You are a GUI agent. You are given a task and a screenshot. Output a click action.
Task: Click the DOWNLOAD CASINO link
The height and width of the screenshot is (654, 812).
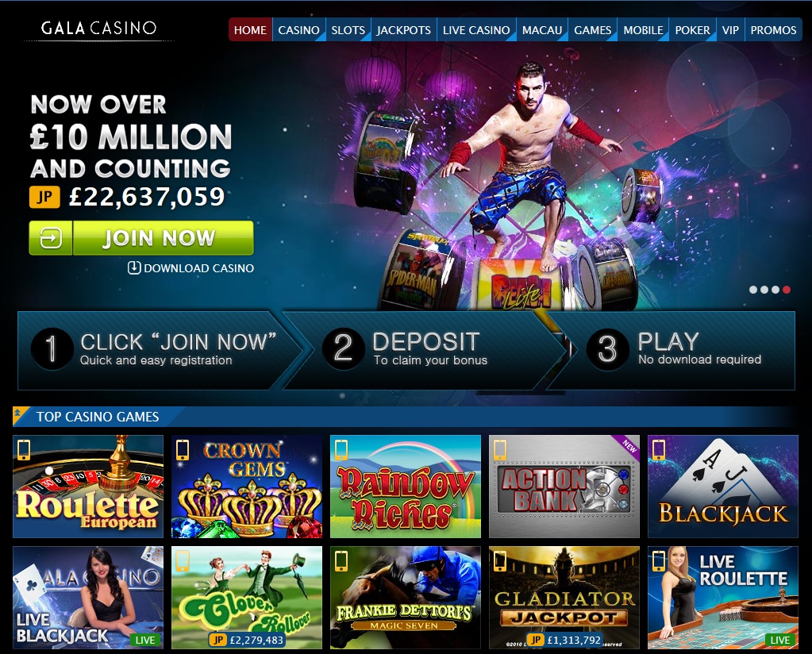pos(191,268)
